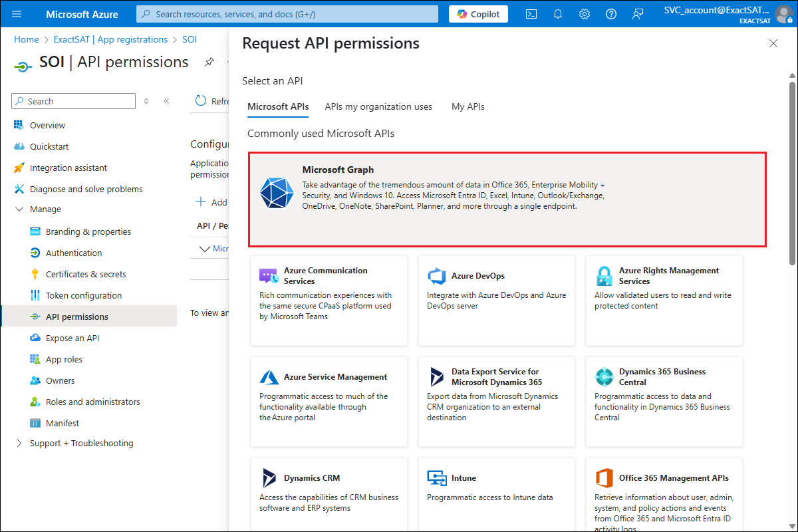
Task: Expand Support + Troubleshooting section
Action: 19,444
